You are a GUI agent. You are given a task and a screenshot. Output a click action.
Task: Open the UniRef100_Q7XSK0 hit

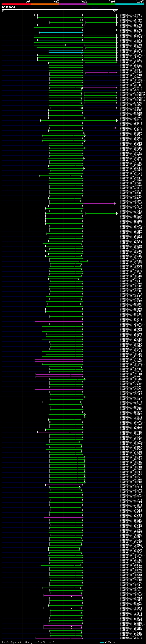[131, 301]
